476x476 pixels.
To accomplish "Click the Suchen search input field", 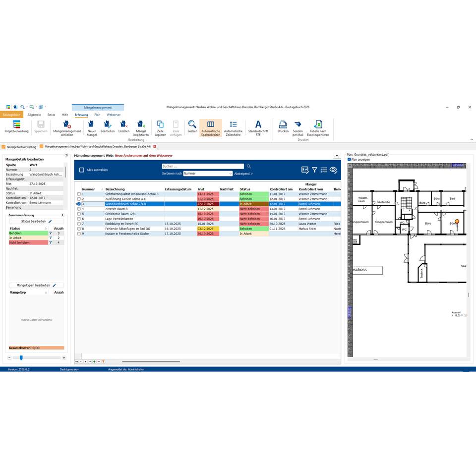I will (203, 167).
